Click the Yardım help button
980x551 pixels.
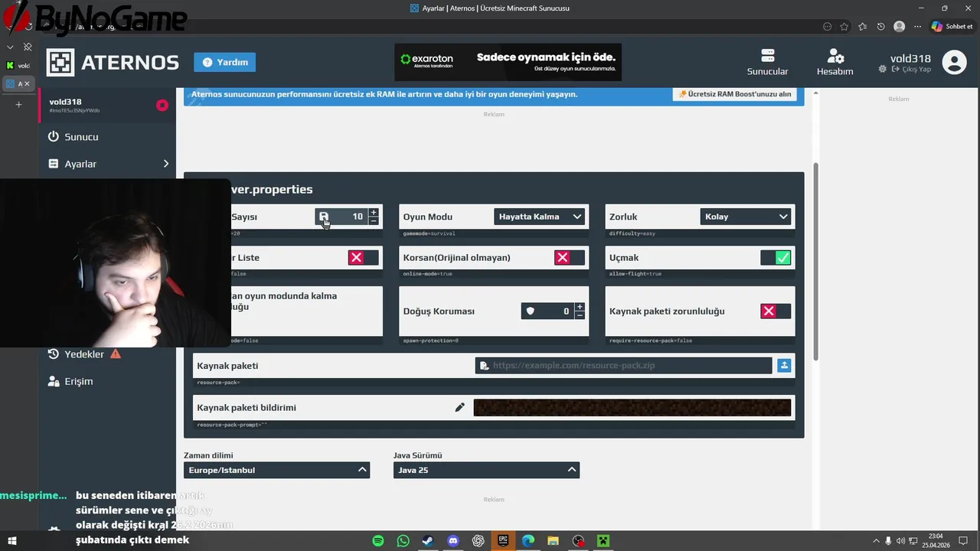pos(225,62)
